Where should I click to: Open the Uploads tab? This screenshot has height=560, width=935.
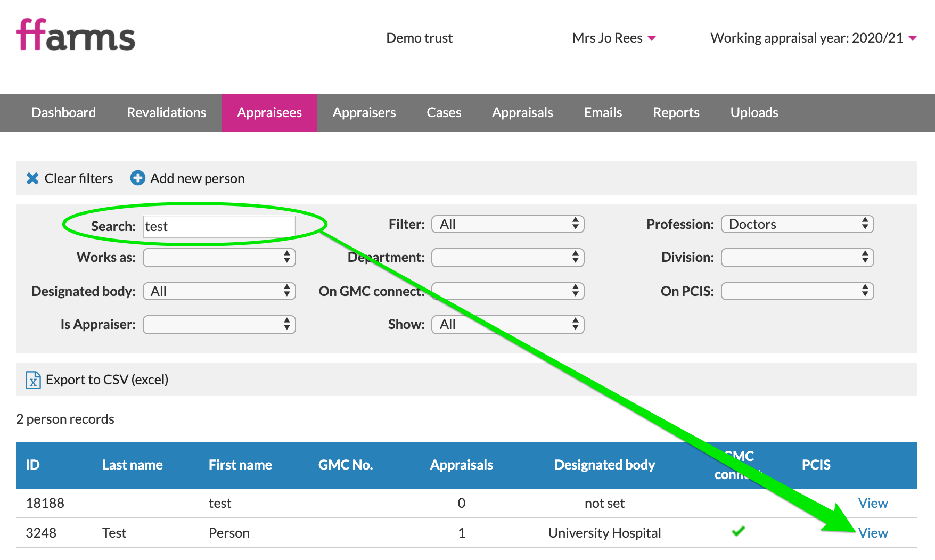[x=754, y=113]
